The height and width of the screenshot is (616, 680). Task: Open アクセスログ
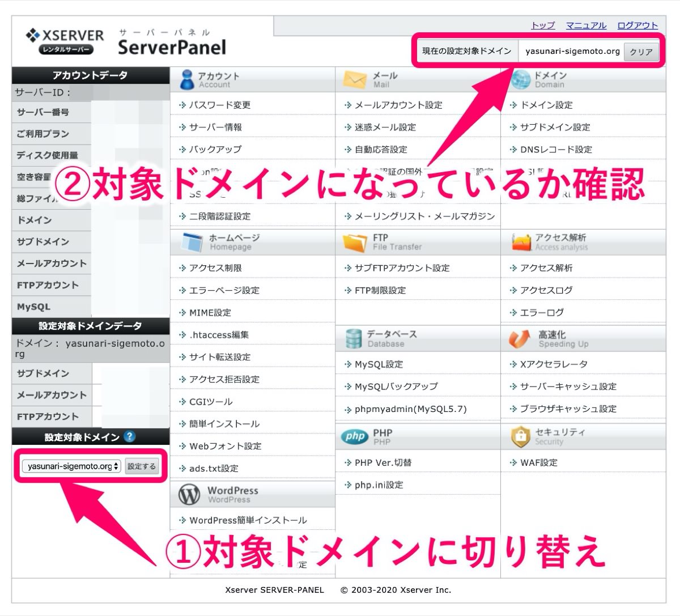click(546, 290)
